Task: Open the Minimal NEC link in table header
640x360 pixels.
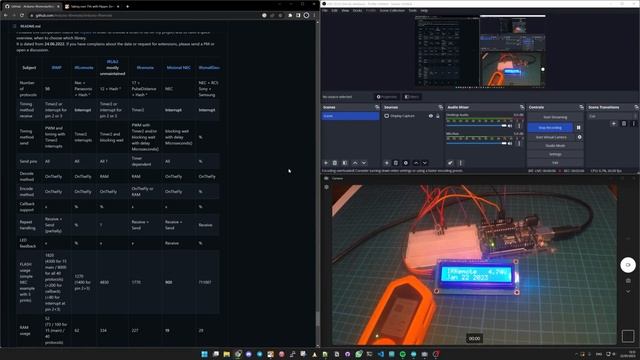Action: [x=178, y=68]
